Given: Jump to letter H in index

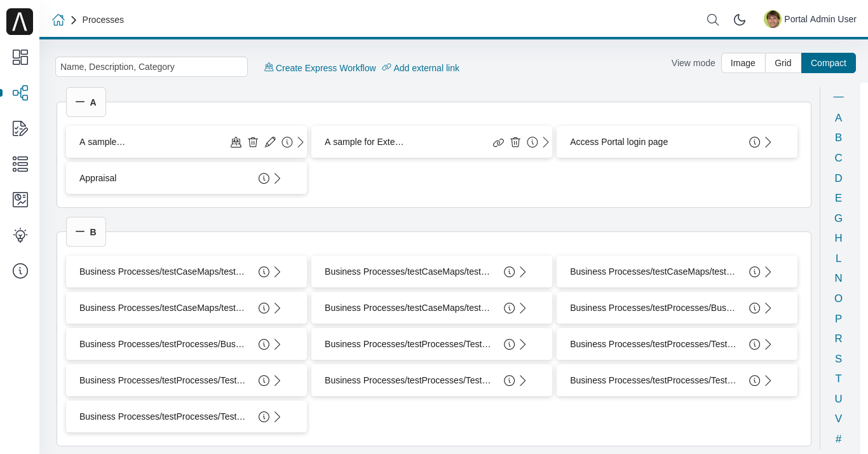Looking at the screenshot, I should 838,238.
